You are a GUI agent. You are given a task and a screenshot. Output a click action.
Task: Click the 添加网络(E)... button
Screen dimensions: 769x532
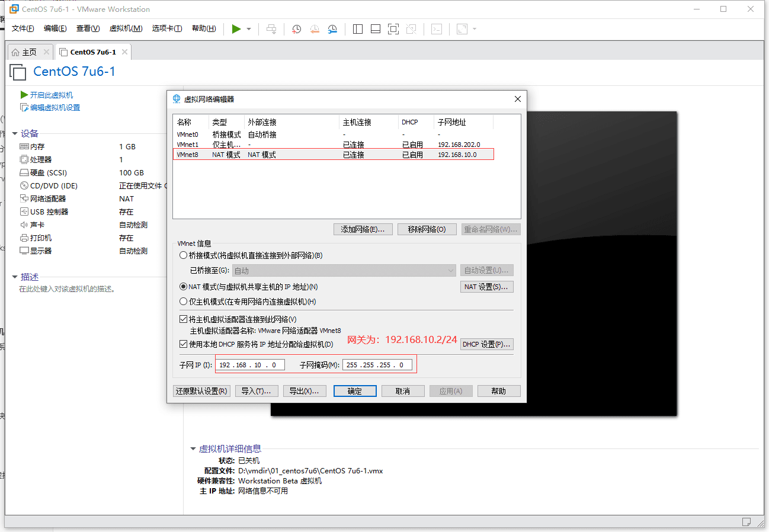coord(363,229)
